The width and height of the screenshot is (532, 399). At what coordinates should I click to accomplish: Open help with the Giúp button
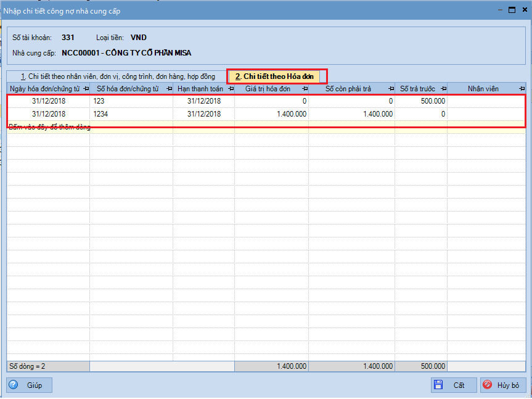click(29, 385)
